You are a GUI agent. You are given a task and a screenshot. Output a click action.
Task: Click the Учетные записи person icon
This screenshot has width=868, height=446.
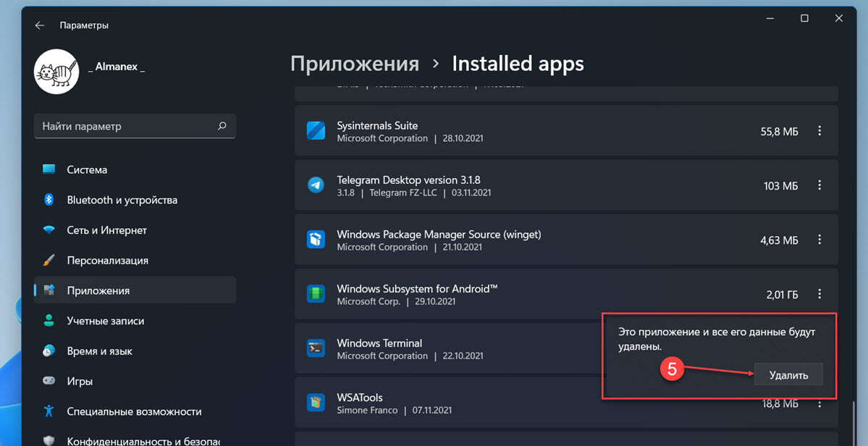pyautogui.click(x=49, y=321)
